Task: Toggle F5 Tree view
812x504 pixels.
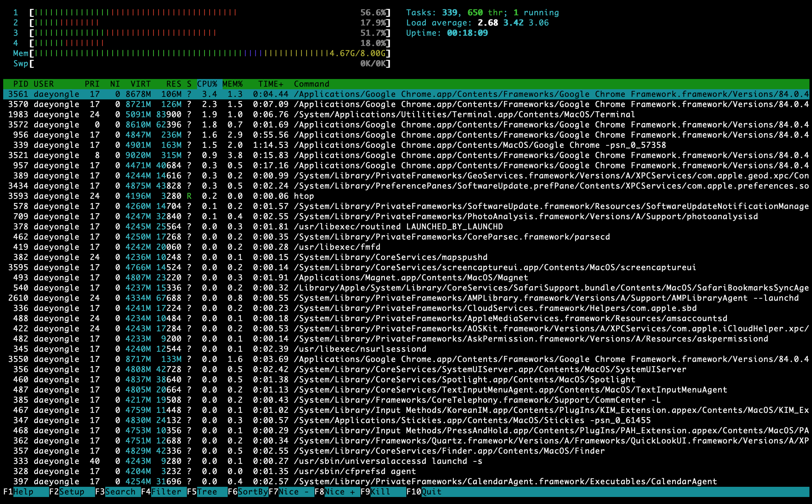Action: point(207,492)
